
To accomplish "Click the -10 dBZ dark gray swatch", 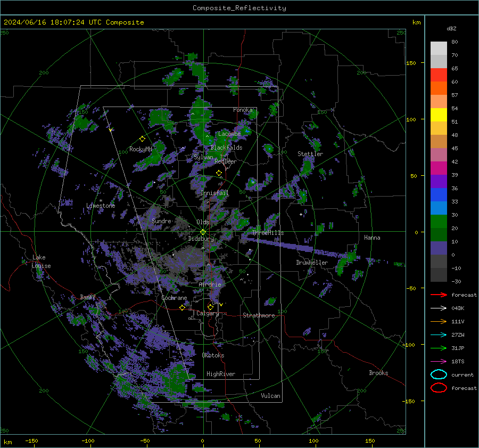I will (x=439, y=274).
